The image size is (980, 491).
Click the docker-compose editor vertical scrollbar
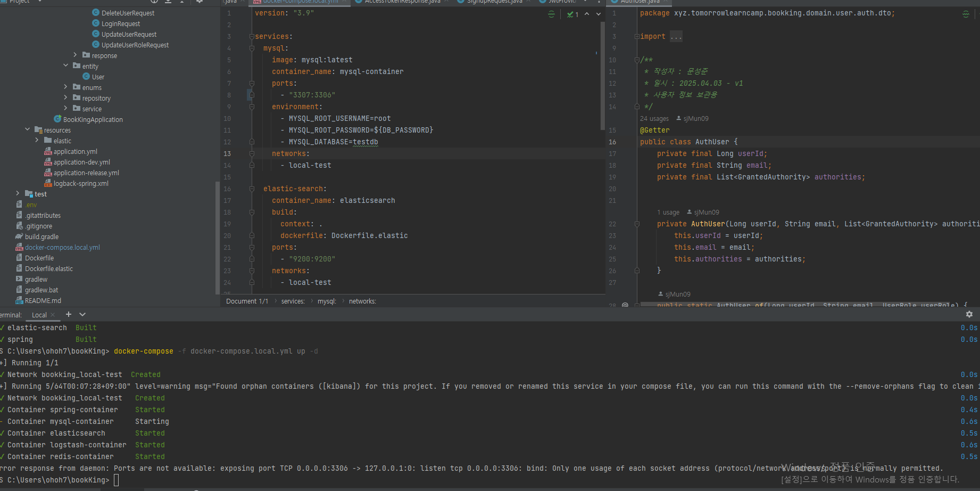602,75
